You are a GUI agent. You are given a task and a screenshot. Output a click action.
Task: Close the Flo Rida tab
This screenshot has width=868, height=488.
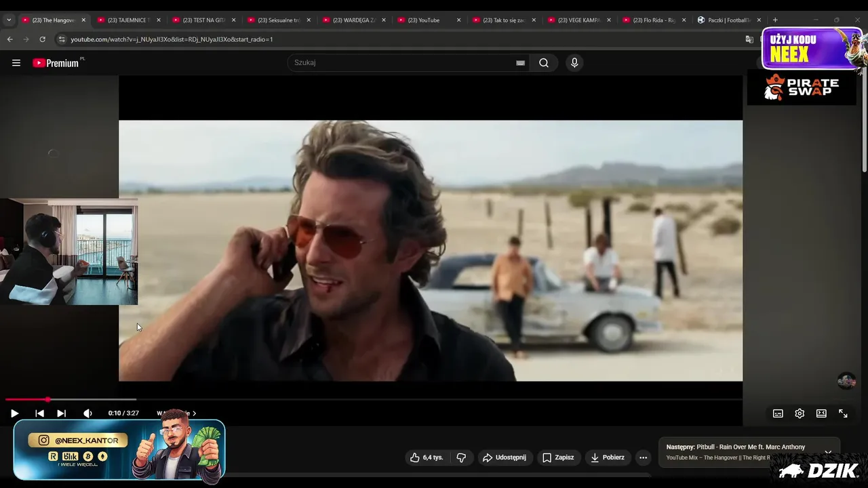(x=684, y=20)
